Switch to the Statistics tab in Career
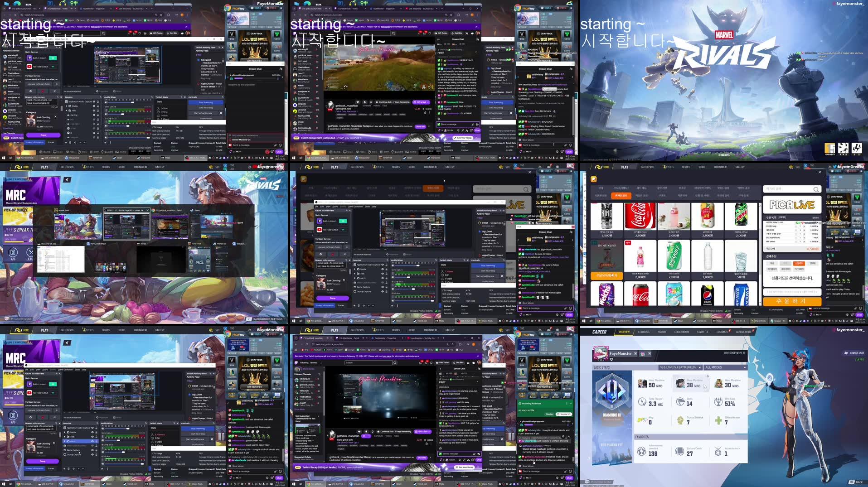868x487 pixels. pyautogui.click(x=644, y=332)
